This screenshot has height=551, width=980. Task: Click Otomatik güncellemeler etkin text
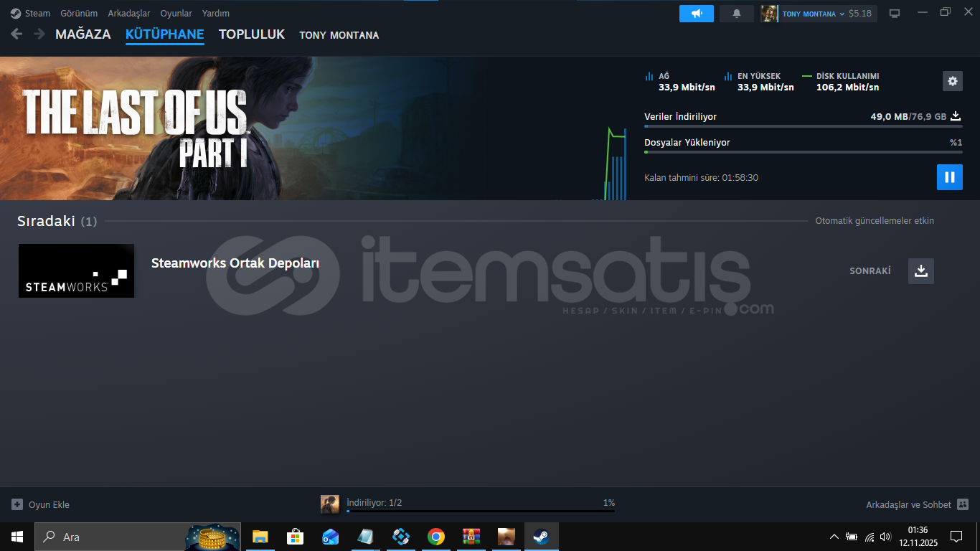tap(875, 221)
